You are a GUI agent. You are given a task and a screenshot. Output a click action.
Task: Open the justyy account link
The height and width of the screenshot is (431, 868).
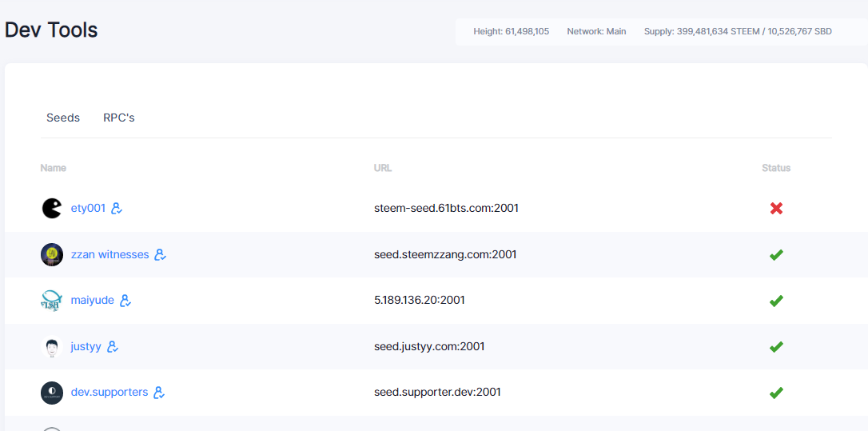(86, 347)
